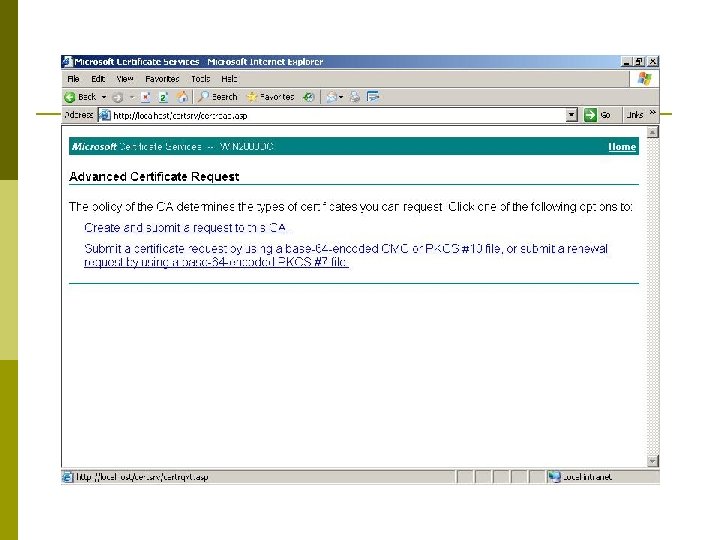Click the Local intranet zone icon

555,477
